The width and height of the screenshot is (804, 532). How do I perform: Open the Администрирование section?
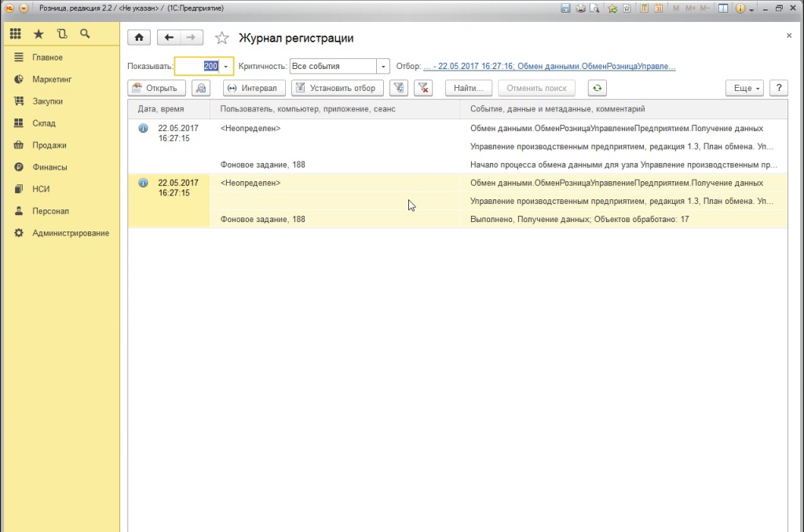70,233
